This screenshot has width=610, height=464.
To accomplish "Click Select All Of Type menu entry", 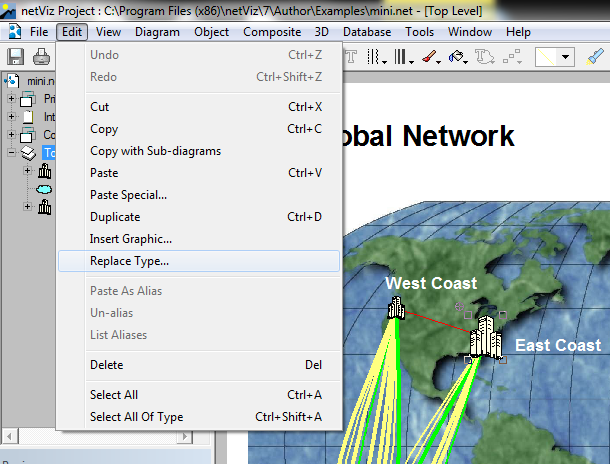I will (x=136, y=417).
